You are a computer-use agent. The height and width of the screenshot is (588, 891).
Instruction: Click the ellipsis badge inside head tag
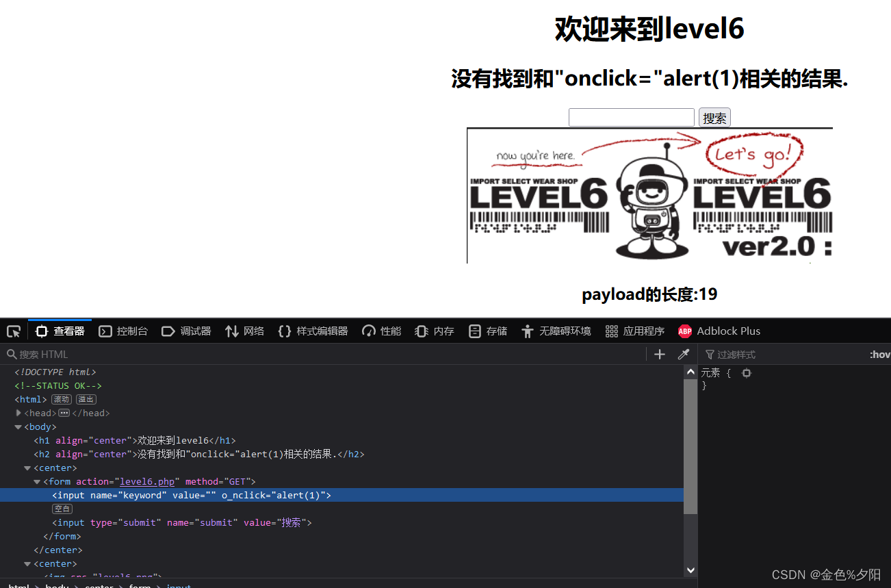pyautogui.click(x=64, y=413)
